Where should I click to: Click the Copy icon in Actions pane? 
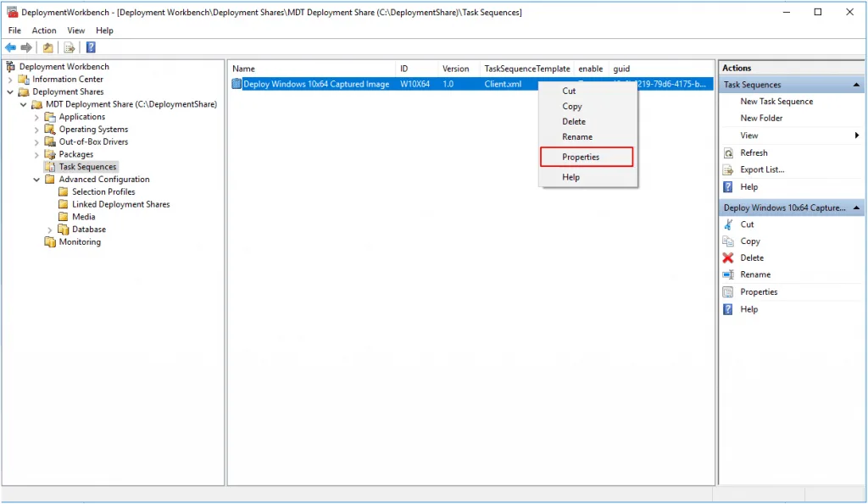tap(728, 241)
